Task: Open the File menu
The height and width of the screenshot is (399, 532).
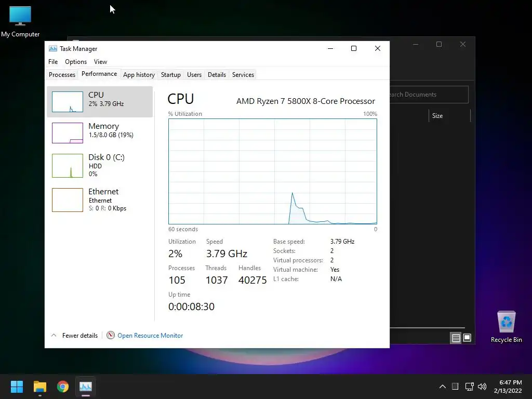Action: (x=53, y=62)
